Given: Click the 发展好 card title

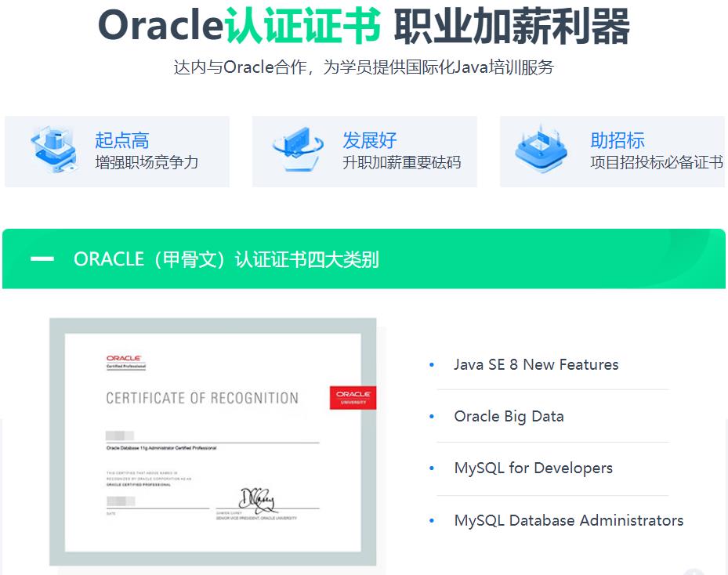Looking at the screenshot, I should [369, 140].
